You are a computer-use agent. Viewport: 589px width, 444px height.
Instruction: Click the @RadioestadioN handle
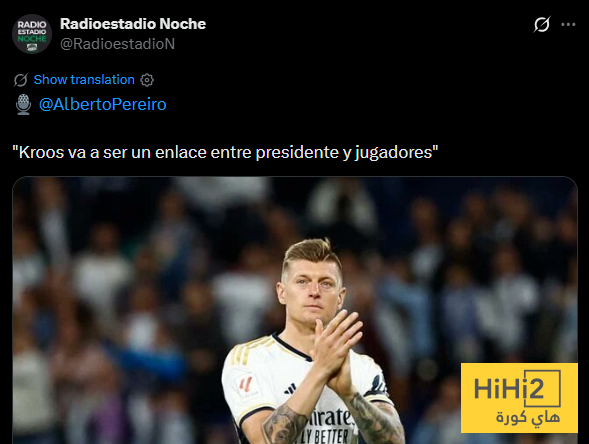[x=118, y=44]
